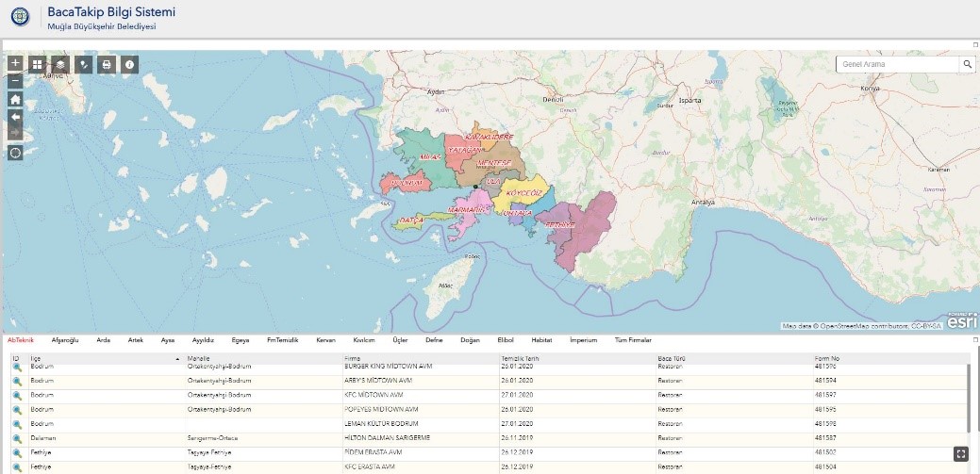Select the DATÇA district on the map
980x474 pixels.
[412, 221]
